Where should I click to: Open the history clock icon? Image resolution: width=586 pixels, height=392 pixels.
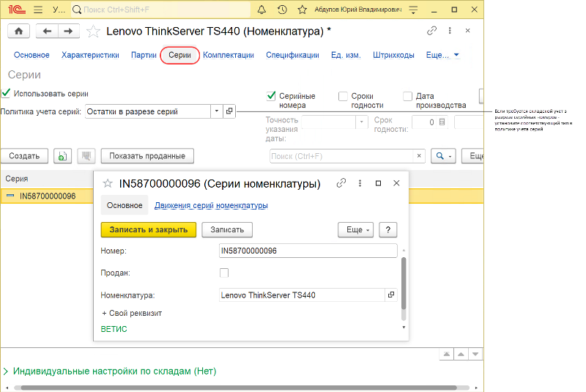click(x=282, y=10)
